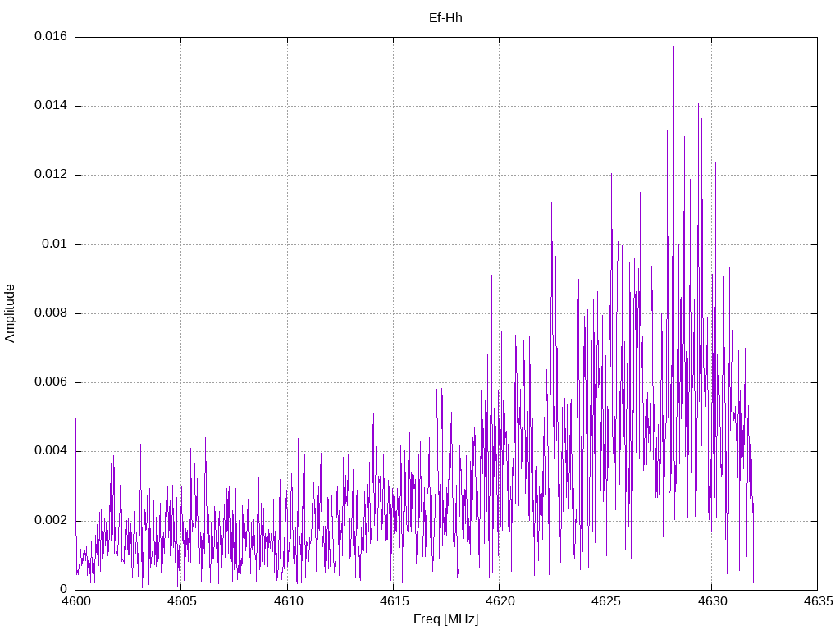Click the "Freq [MHz]" x-axis label

(445, 619)
